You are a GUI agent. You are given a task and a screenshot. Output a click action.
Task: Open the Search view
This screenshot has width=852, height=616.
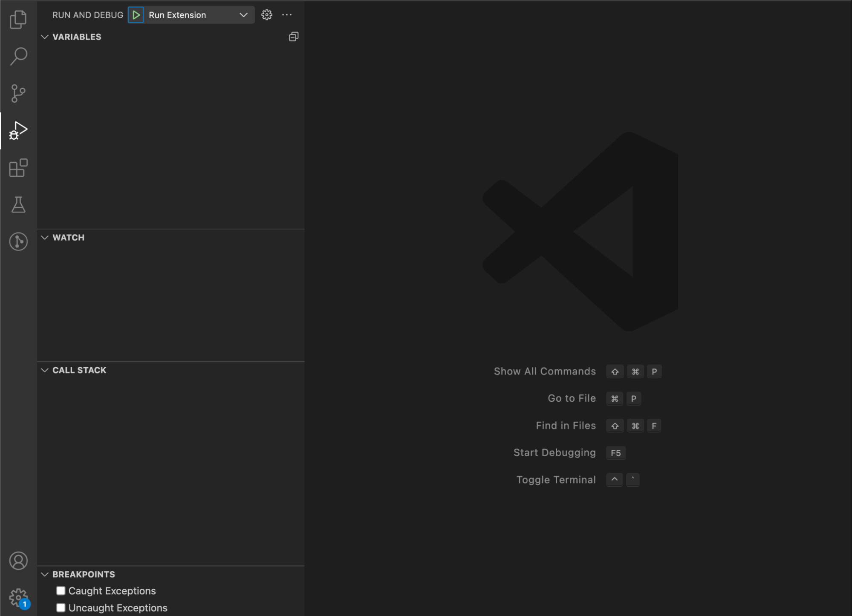tap(18, 56)
